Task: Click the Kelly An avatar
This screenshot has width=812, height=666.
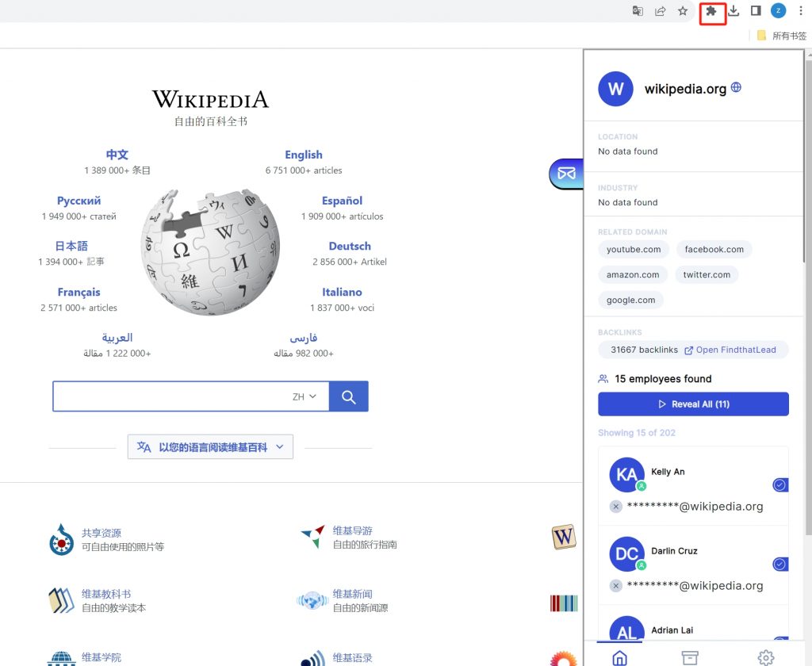Action: (626, 474)
